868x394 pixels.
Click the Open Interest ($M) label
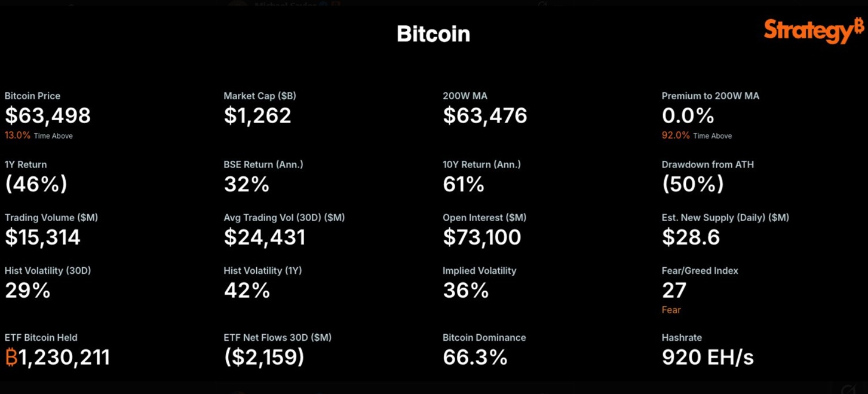[484, 218]
